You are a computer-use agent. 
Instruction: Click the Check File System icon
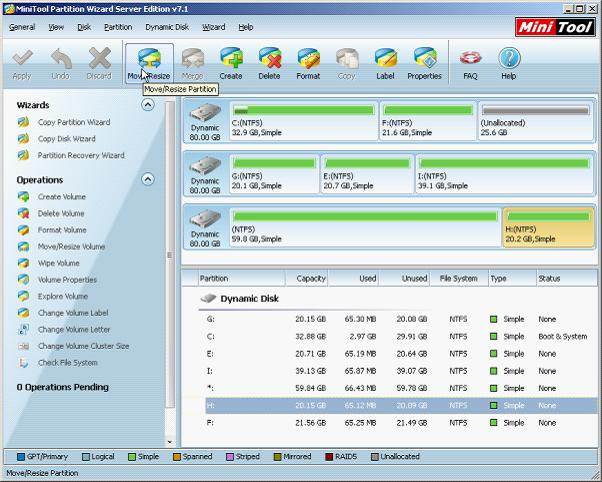[23, 363]
